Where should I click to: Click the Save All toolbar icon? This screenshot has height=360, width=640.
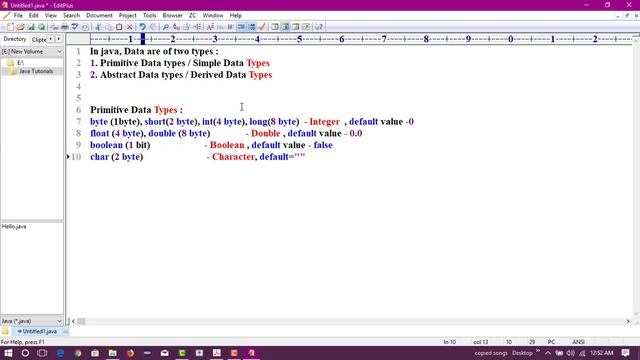[41, 27]
